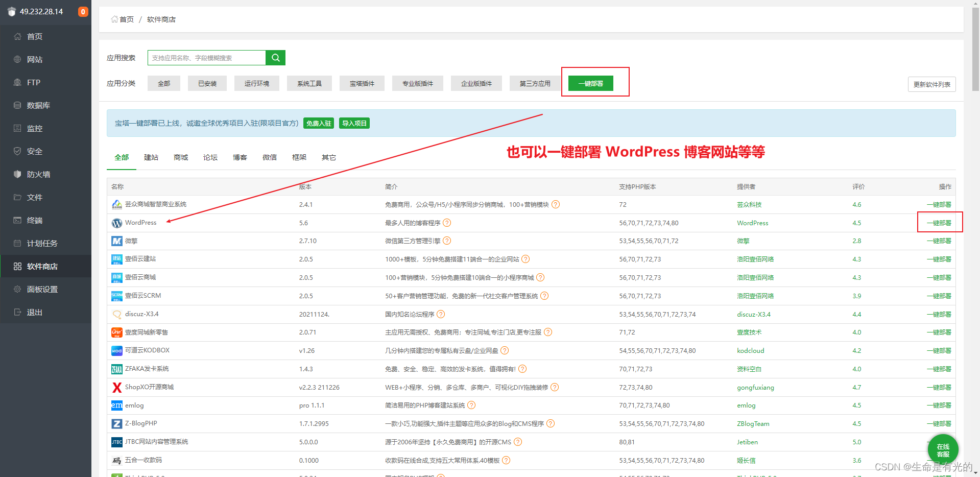Click the 可道云KODBOX app icon

(117, 351)
